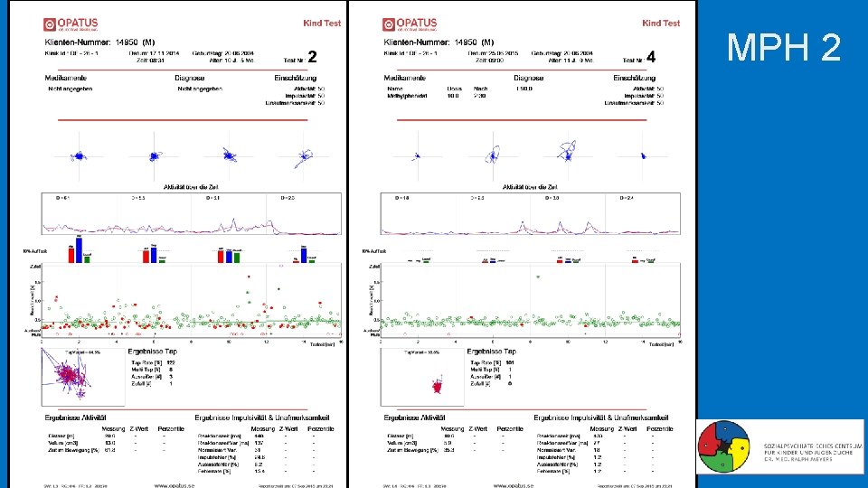Click the 'Einschätzung' heading on the Test 4 report
Screen dimensions: 868x488
click(x=635, y=78)
